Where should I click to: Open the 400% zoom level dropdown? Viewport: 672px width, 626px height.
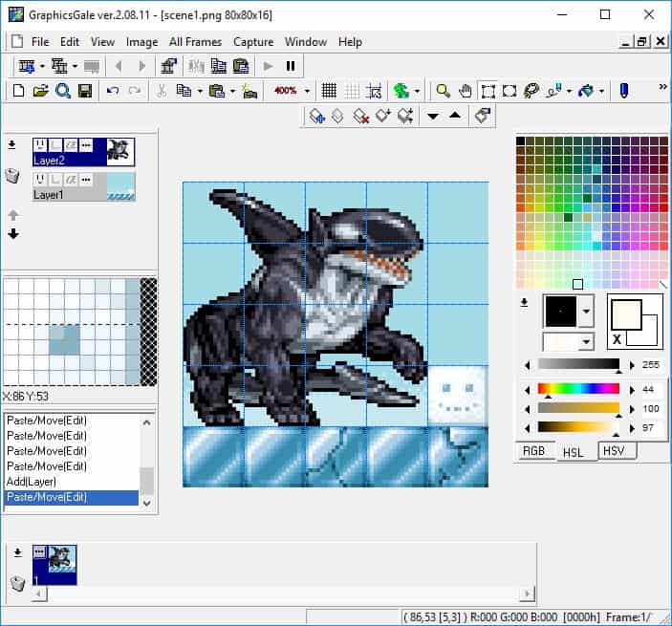[x=307, y=91]
